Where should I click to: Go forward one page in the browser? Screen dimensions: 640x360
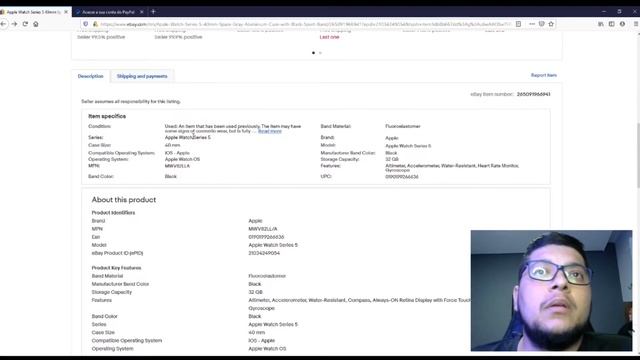14,24
